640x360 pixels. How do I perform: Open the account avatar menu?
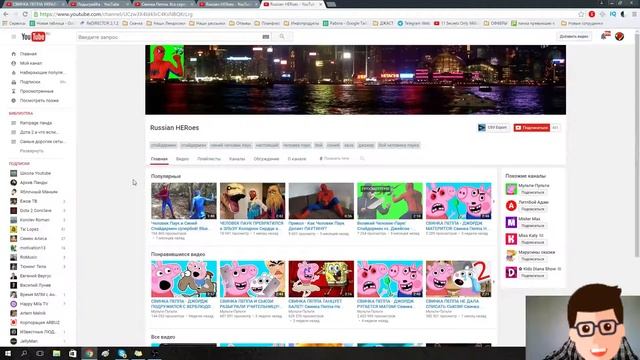click(619, 36)
